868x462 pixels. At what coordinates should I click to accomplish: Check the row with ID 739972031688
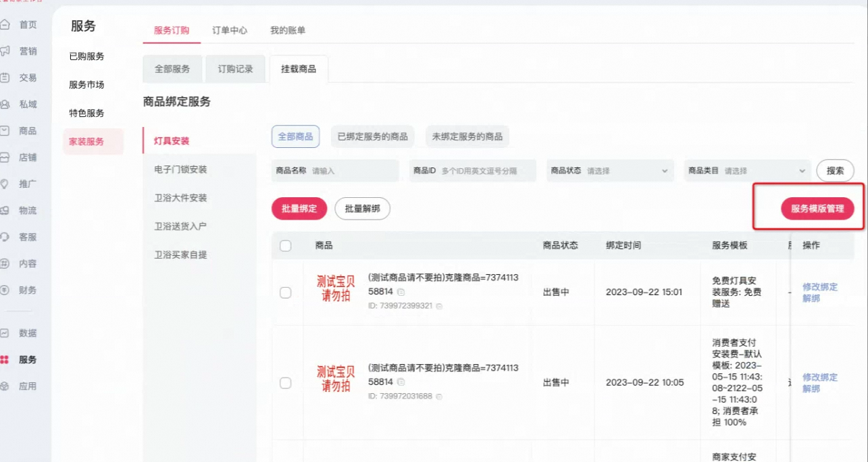click(285, 383)
